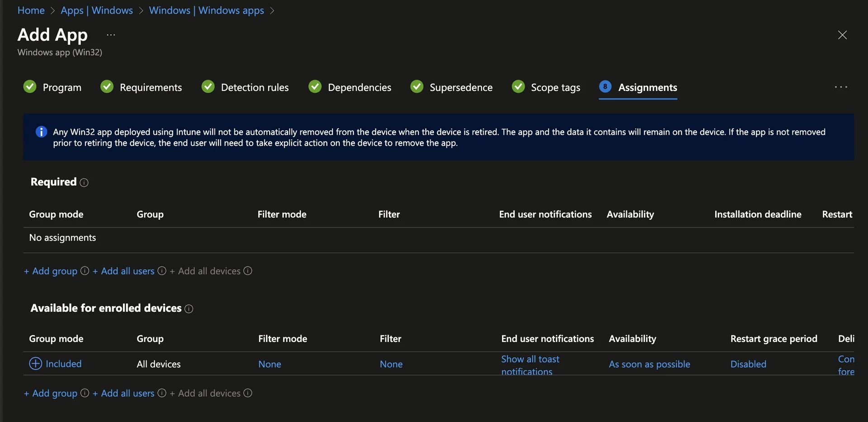The width and height of the screenshot is (868, 422).
Task: Click the Supersedence checkmark icon
Action: click(x=417, y=86)
